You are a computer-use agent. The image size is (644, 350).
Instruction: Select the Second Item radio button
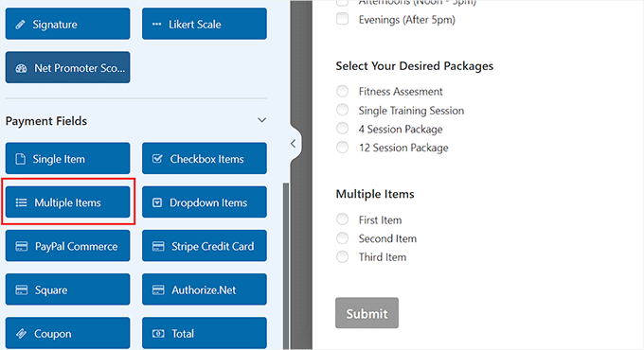(x=342, y=238)
